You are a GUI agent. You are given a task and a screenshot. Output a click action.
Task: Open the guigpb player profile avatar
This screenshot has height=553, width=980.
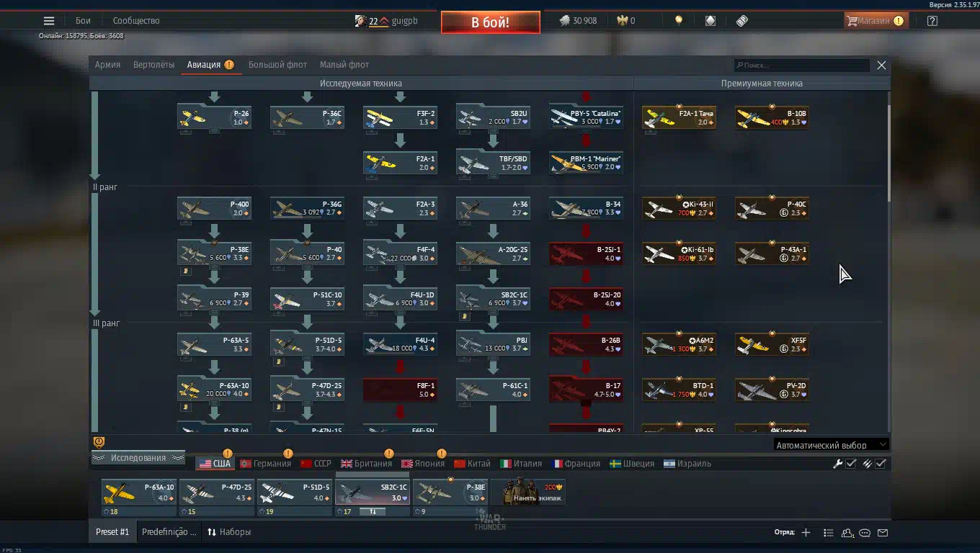coord(360,21)
